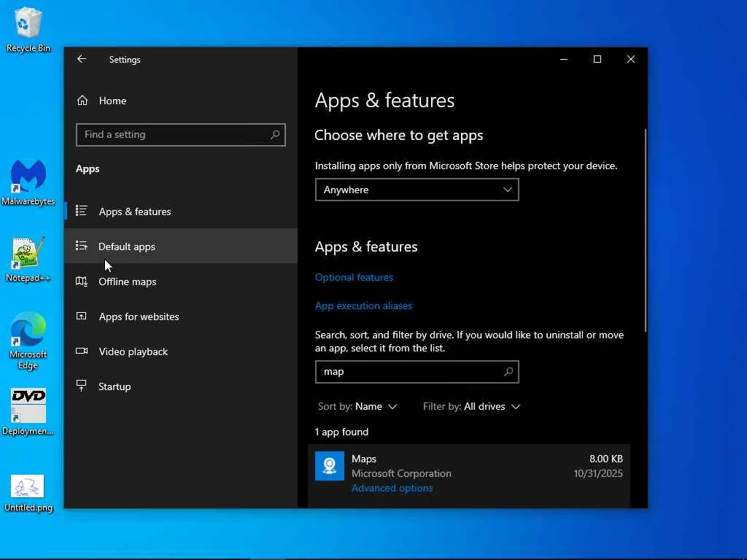Open Recycle Bin desktop icon
747x560 pixels.
pyautogui.click(x=28, y=29)
